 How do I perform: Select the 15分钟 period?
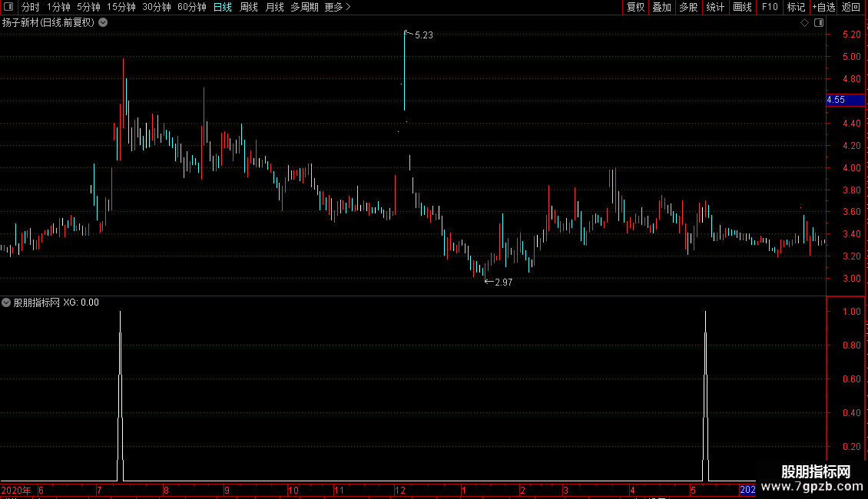pyautogui.click(x=121, y=7)
